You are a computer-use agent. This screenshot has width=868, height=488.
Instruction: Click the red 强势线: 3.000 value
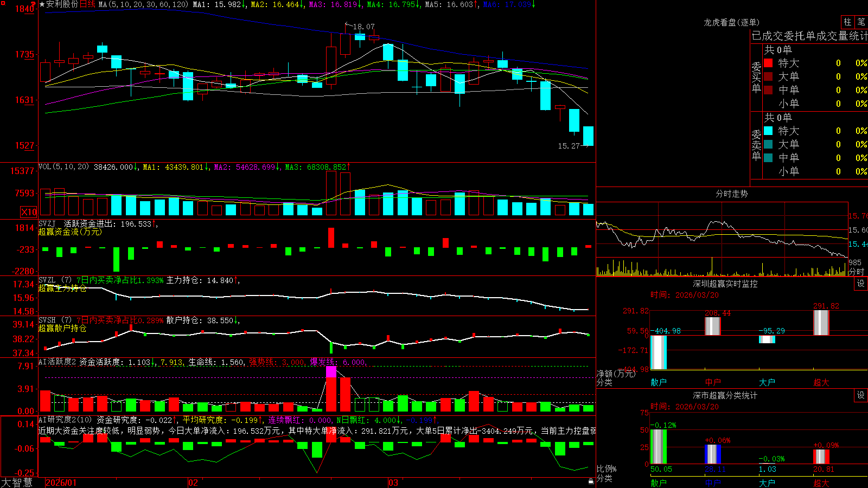point(277,362)
